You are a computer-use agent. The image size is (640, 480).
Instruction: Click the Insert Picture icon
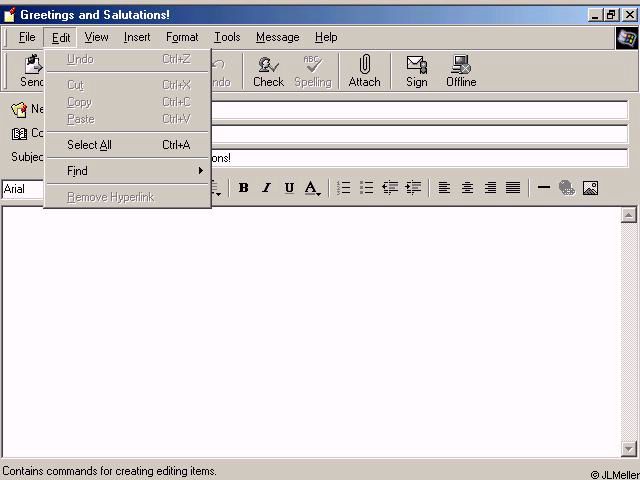pyautogui.click(x=590, y=188)
